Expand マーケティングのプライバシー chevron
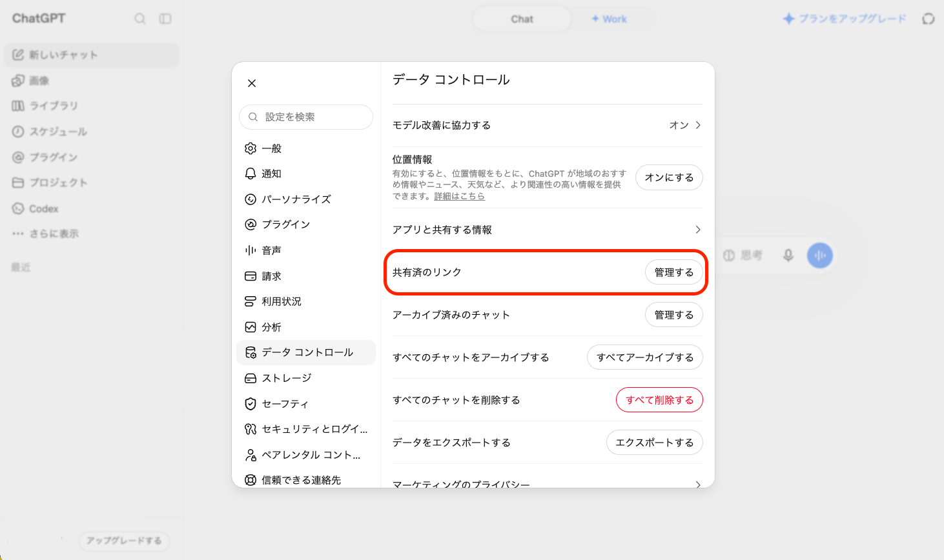The width and height of the screenshot is (944, 560). pos(698,484)
